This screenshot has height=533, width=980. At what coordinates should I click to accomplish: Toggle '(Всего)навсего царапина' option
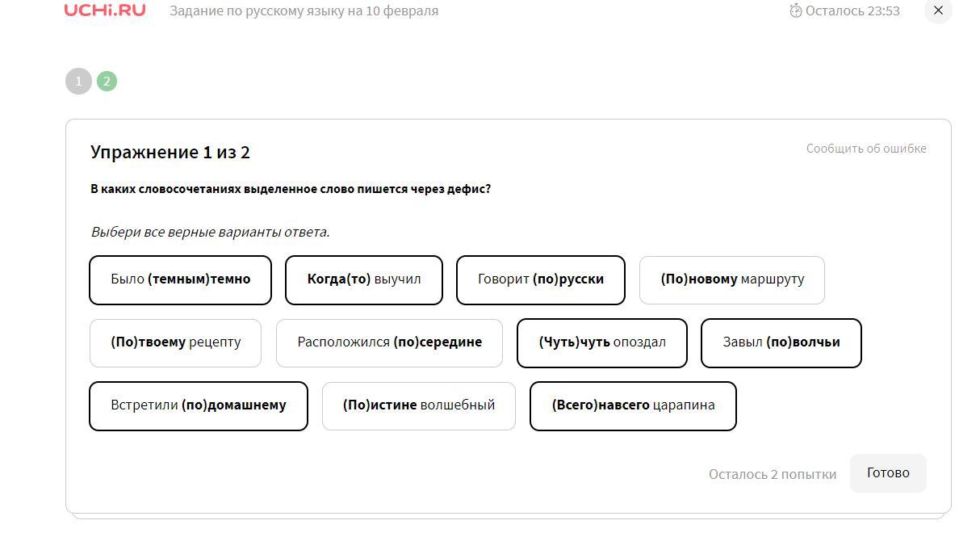633,405
